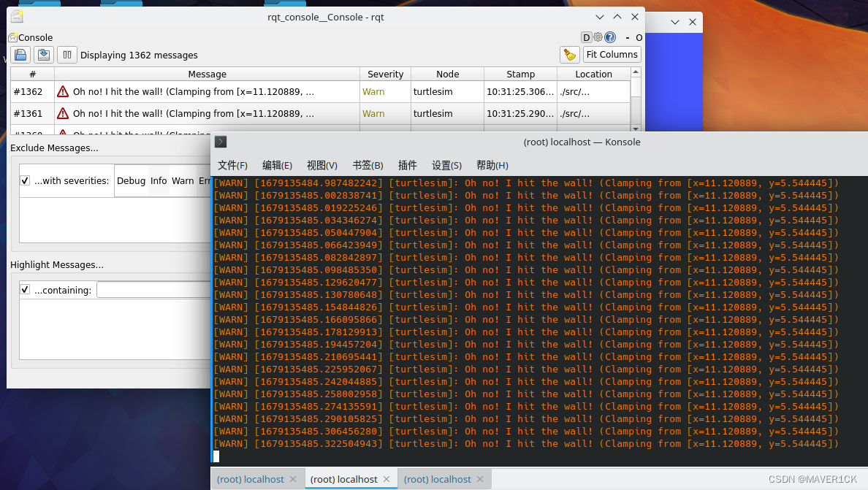Close Console plugin with the O button
Image resolution: width=868 pixels, height=490 pixels.
tap(639, 37)
